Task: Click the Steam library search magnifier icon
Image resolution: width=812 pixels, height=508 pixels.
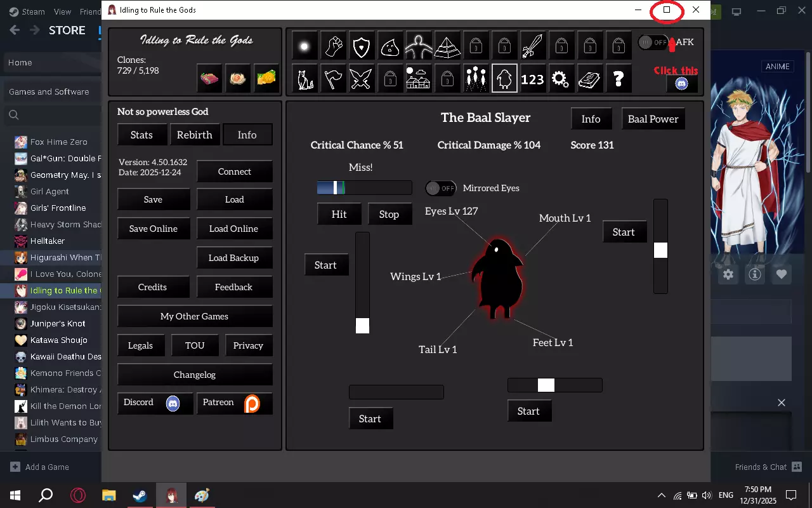Action: 14,115
